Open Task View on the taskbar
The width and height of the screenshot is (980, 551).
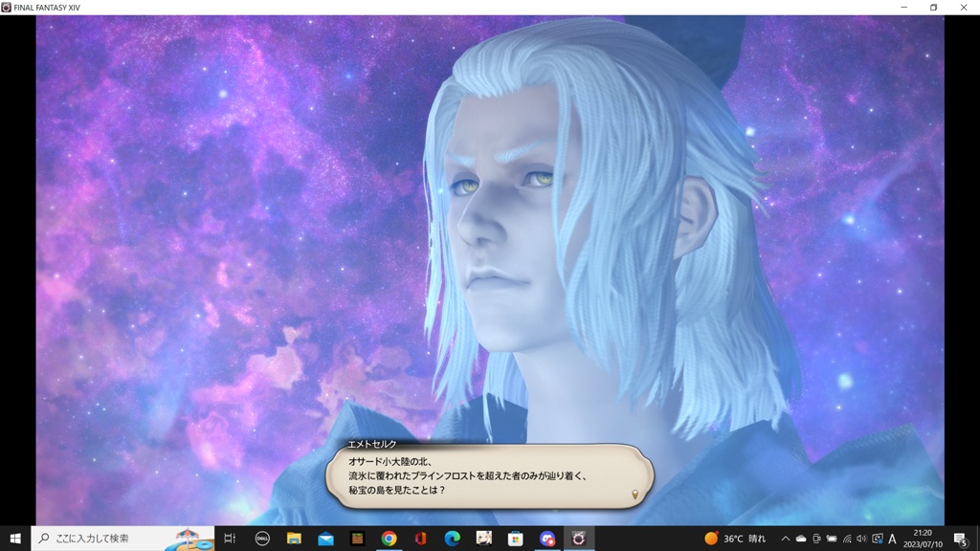(230, 538)
